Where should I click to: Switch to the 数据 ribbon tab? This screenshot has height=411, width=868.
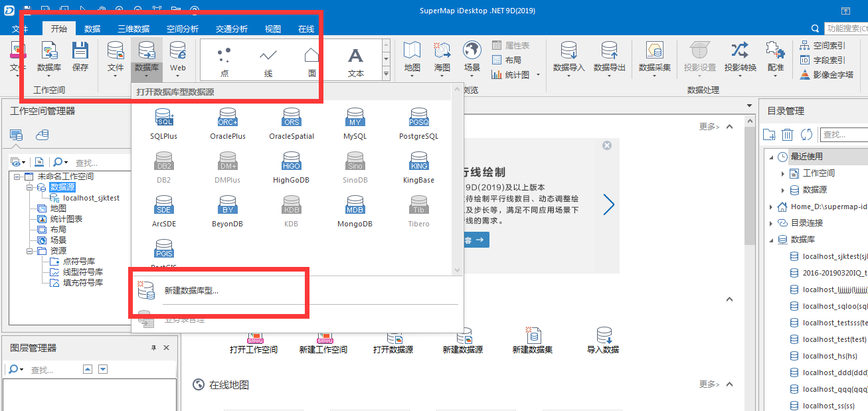(x=92, y=29)
